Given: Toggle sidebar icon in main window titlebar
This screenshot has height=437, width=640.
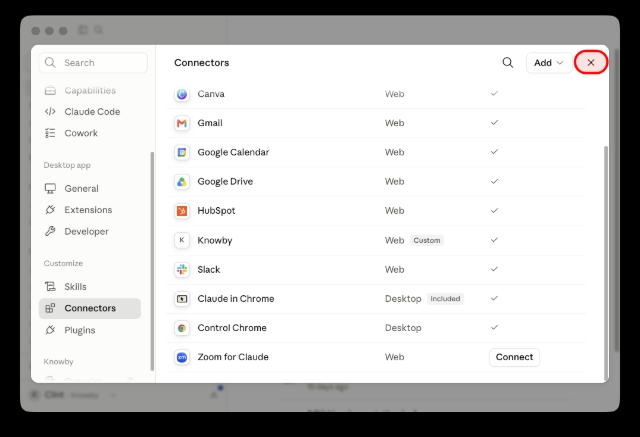Looking at the screenshot, I should point(83,30).
